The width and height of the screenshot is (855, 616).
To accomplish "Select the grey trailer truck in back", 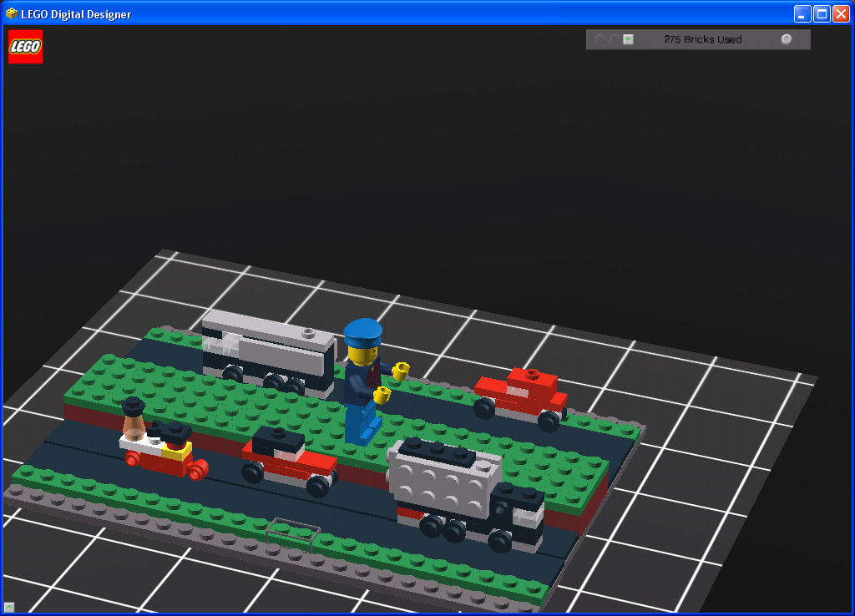I will point(268,353).
